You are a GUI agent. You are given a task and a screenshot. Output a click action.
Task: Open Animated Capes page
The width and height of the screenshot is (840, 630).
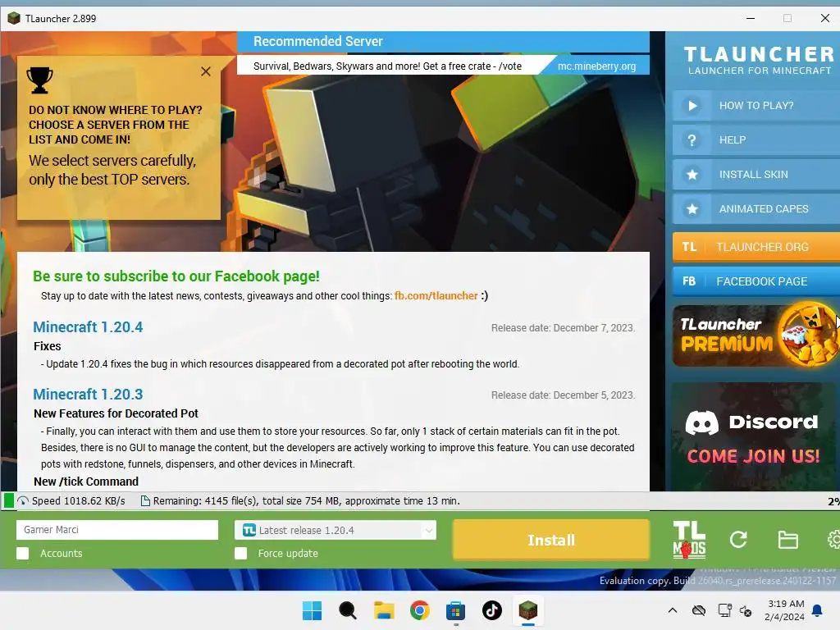click(x=756, y=209)
